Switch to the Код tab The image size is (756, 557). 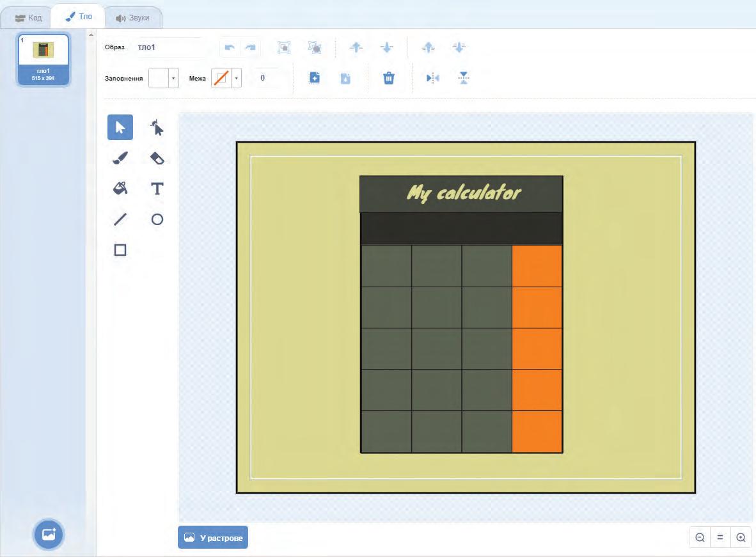[28, 18]
